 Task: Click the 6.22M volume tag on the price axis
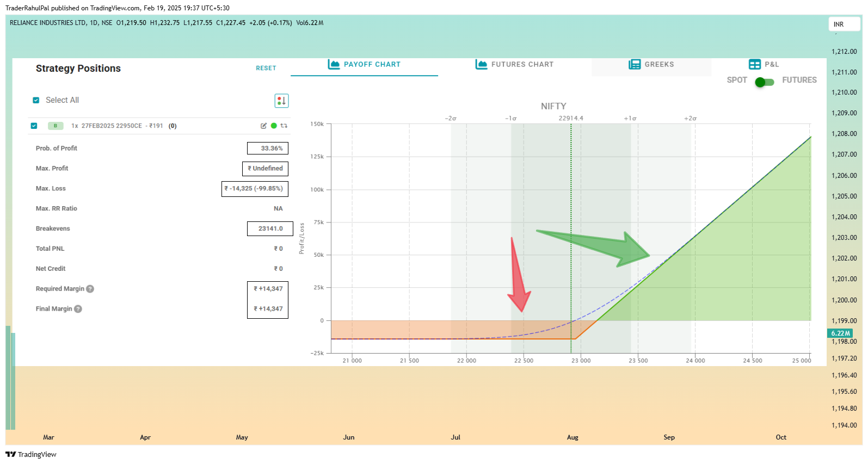point(841,333)
